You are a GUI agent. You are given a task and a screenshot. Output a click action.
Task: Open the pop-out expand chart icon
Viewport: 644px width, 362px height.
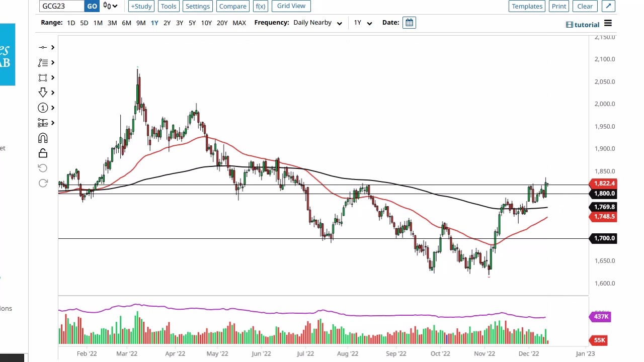[608, 6]
